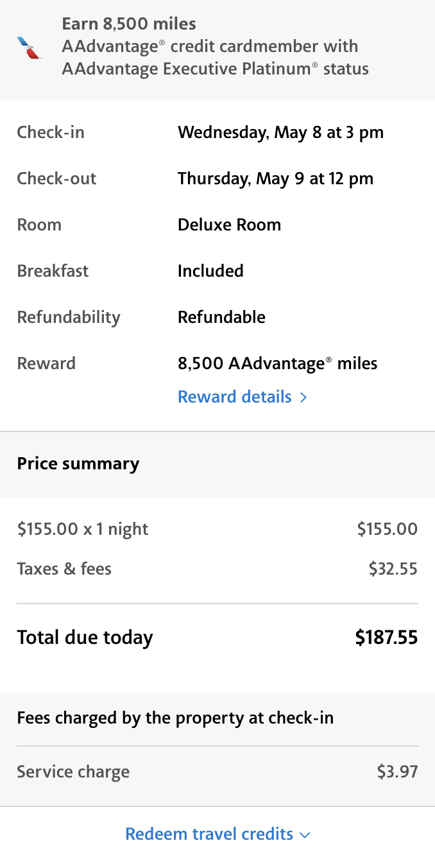The height and width of the screenshot is (868, 435).
Task: Click the 8,500 AAdvantage miles reward text
Action: pos(277,363)
